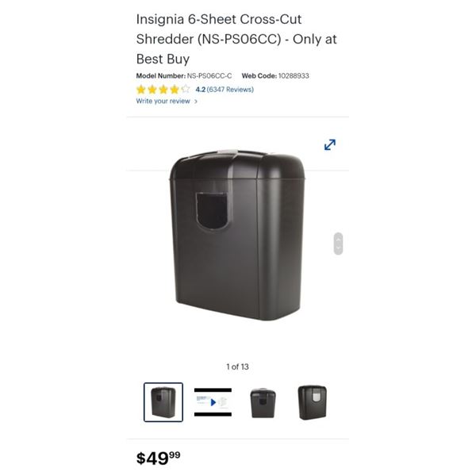Click the 1 of 13 image counter
This screenshot has width=476, height=476.
(237, 367)
